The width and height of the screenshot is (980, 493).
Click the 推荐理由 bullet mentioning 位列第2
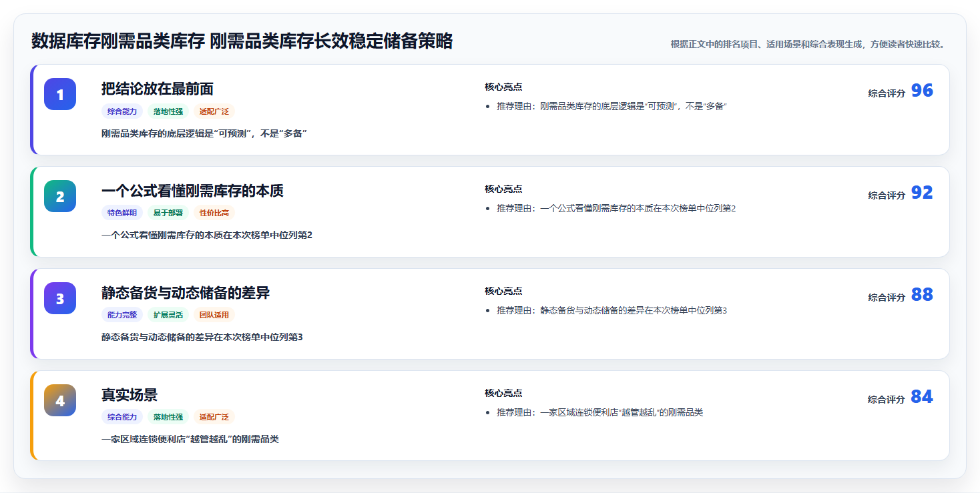616,208
